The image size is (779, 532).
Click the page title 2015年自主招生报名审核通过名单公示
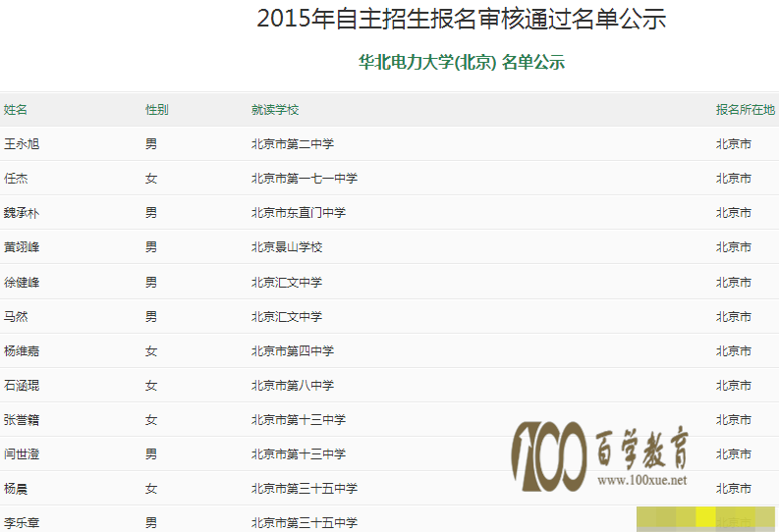461,19
